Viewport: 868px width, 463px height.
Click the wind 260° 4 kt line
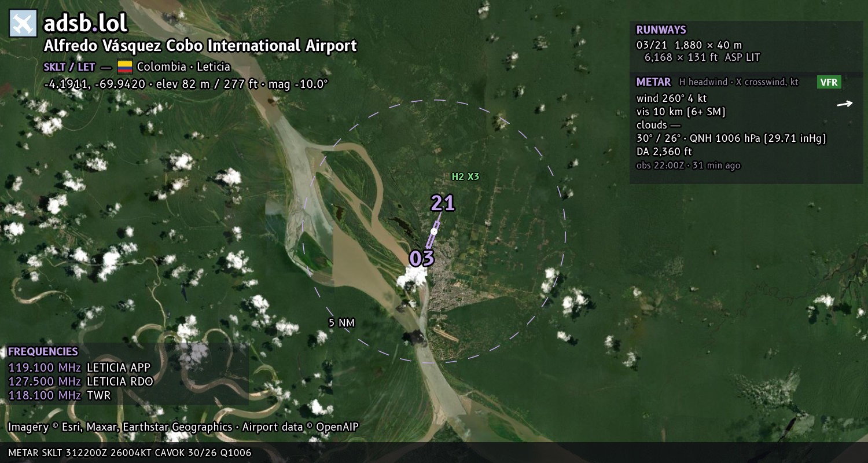671,98
